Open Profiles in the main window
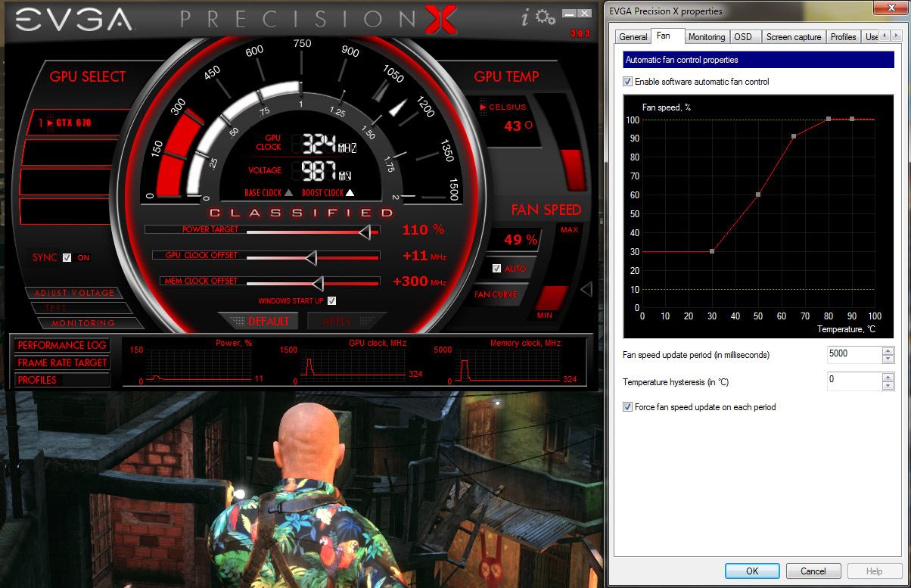 (x=62, y=380)
